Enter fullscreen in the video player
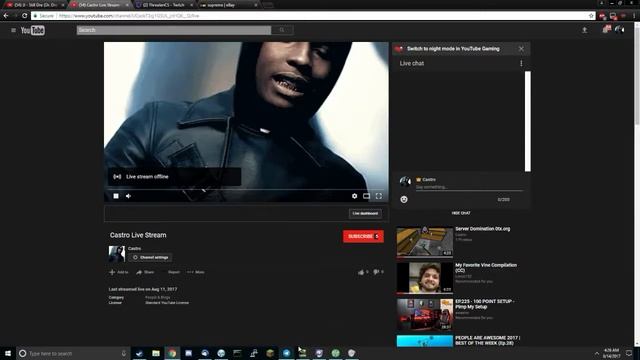640x360 pixels. pyautogui.click(x=379, y=196)
